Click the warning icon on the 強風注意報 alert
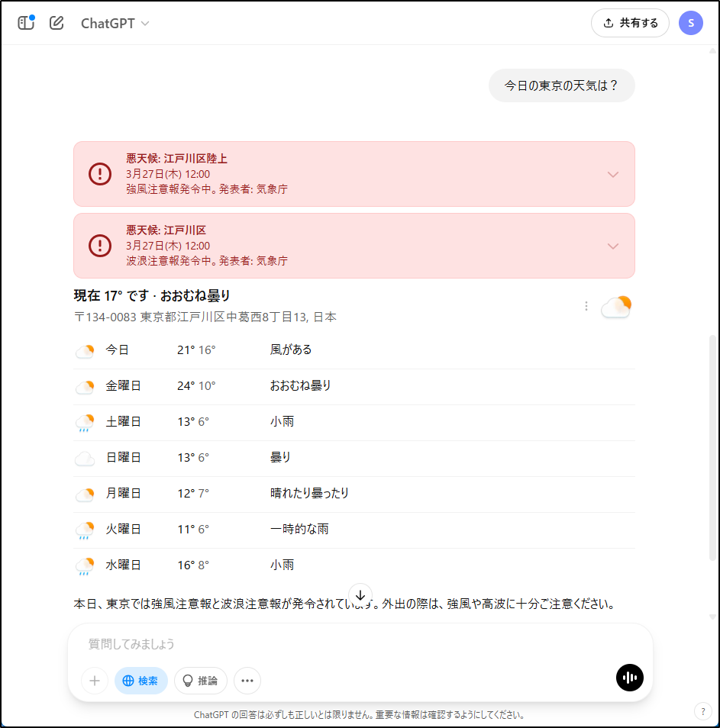 click(x=99, y=174)
